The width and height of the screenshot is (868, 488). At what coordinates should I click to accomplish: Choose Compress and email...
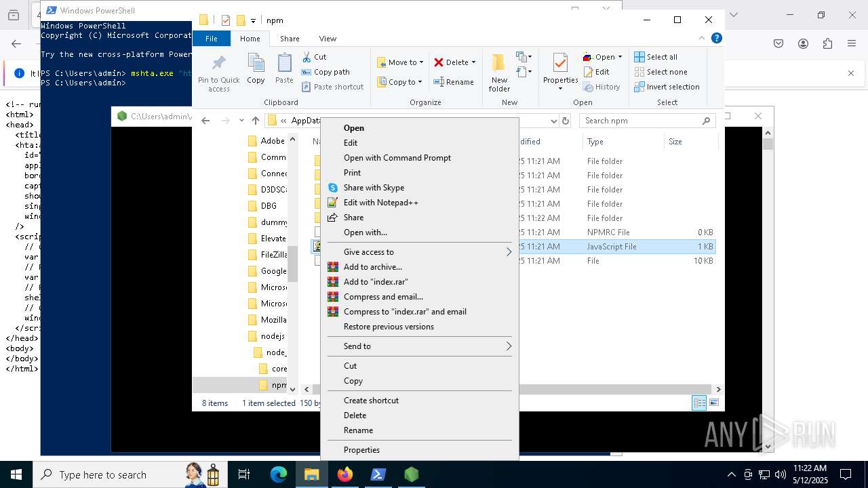(419, 297)
